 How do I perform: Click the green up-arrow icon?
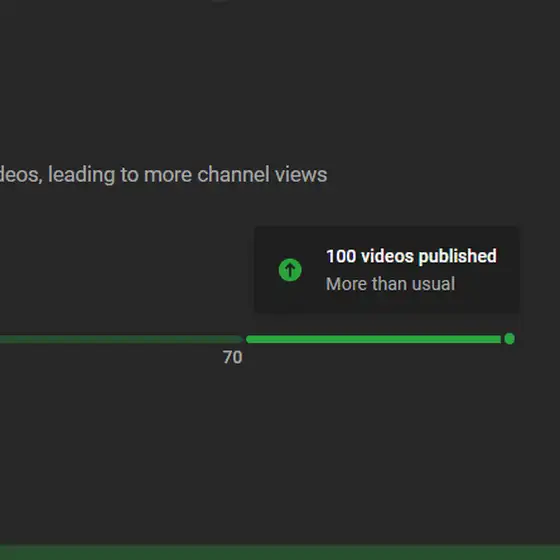point(290,270)
